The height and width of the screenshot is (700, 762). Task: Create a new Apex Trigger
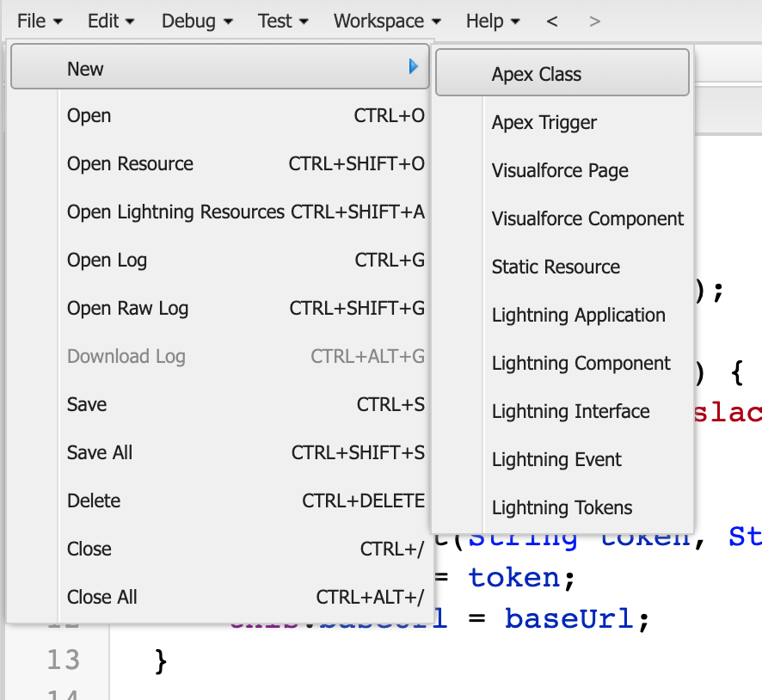(x=562, y=122)
